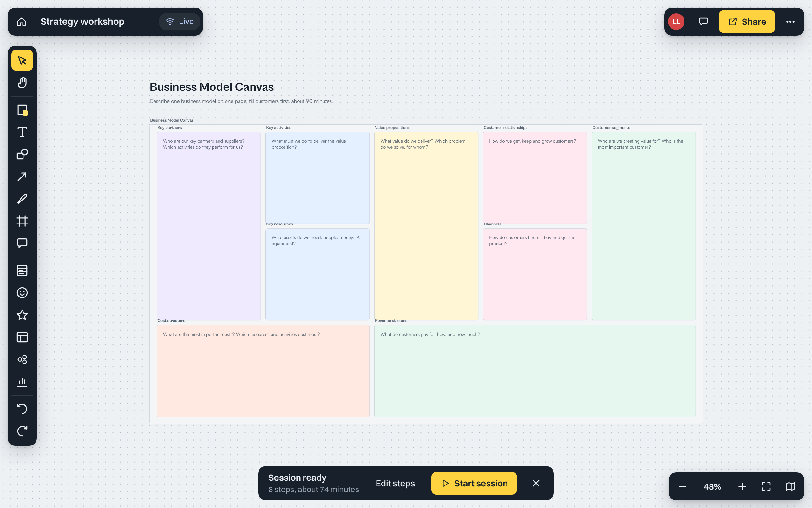Select the Channels card
Image resolution: width=812 pixels, height=508 pixels.
[x=535, y=275]
